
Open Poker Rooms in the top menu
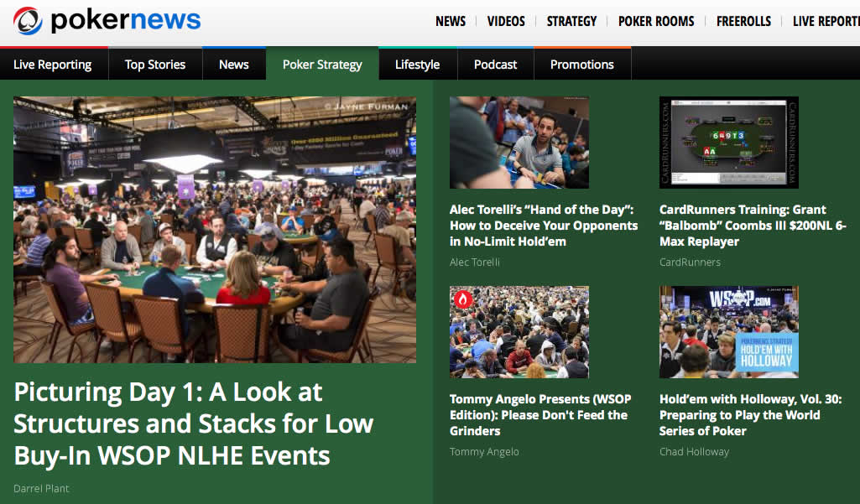pos(656,21)
